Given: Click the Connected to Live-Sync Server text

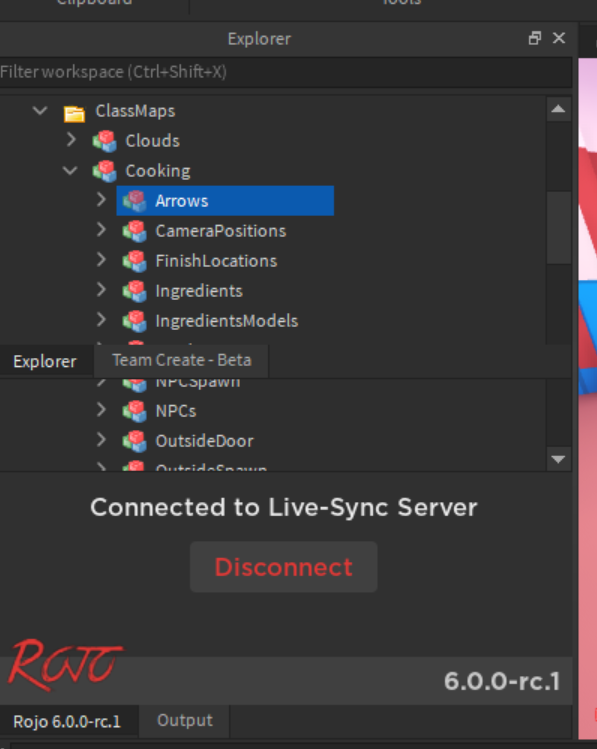Looking at the screenshot, I should click(x=284, y=507).
